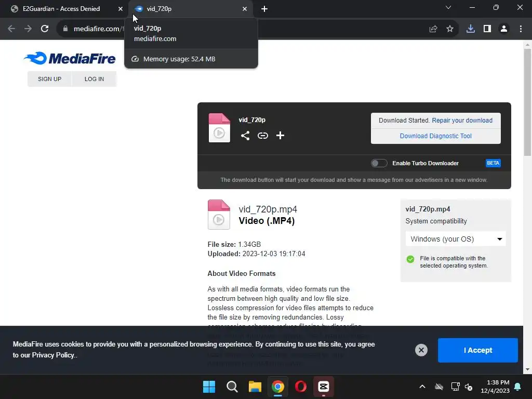Dismiss the cookie banner with X
The image size is (532, 399).
click(x=421, y=350)
